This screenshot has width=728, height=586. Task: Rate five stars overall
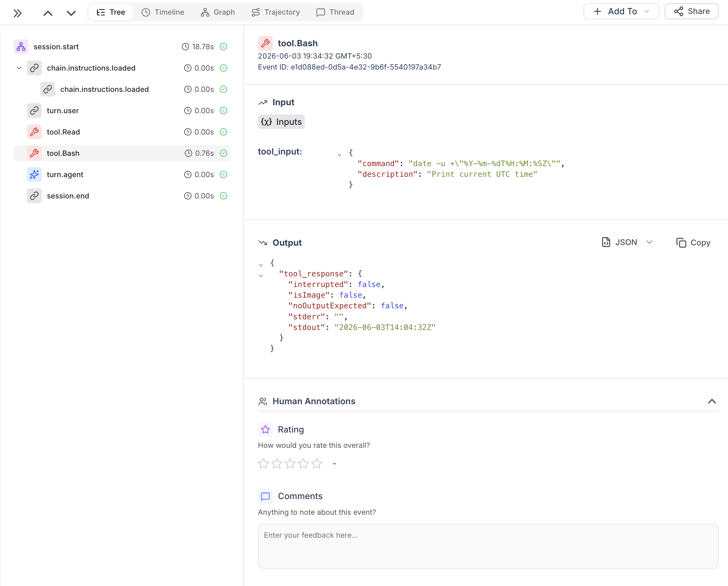[x=316, y=463]
